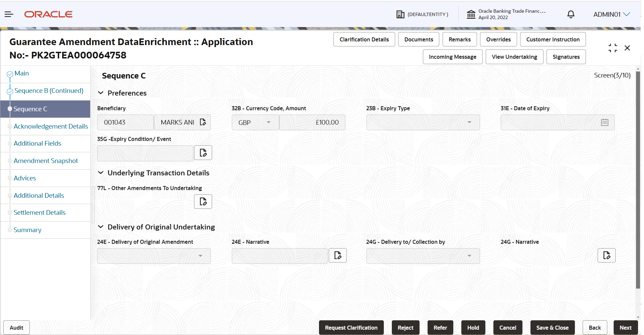The image size is (644, 335).
Task: Click the Screen(3/10) indicator text
Action: pyautogui.click(x=612, y=75)
